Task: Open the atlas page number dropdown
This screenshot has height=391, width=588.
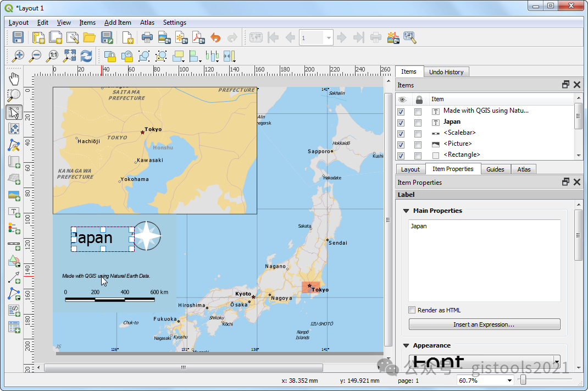Action: 329,38
